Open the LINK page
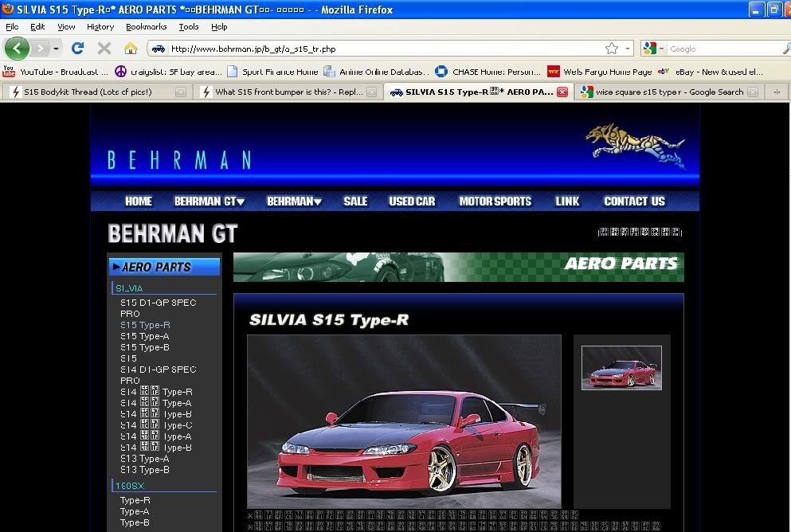791x532 pixels. pos(567,201)
